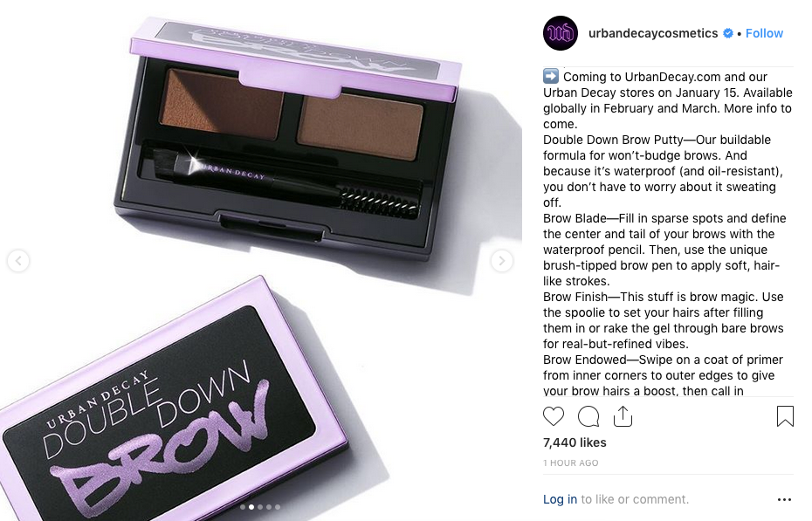Select the third carousel indicator dot
This screenshot has width=812, height=521.
click(x=260, y=507)
